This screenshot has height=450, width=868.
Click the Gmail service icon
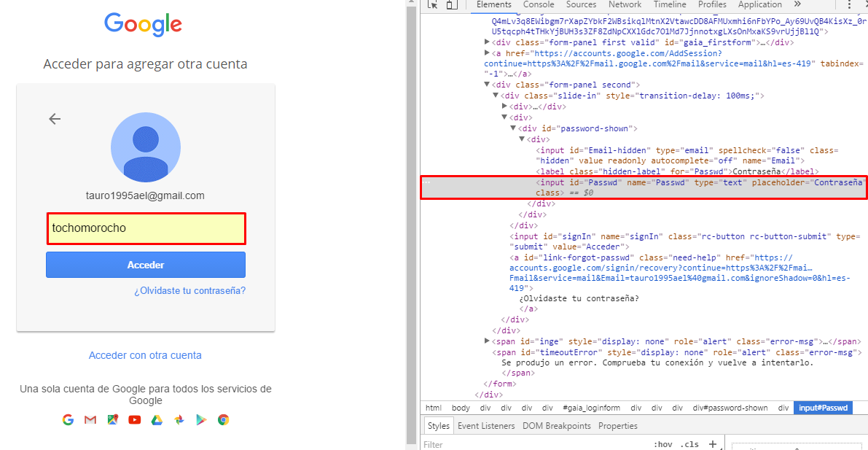point(90,420)
